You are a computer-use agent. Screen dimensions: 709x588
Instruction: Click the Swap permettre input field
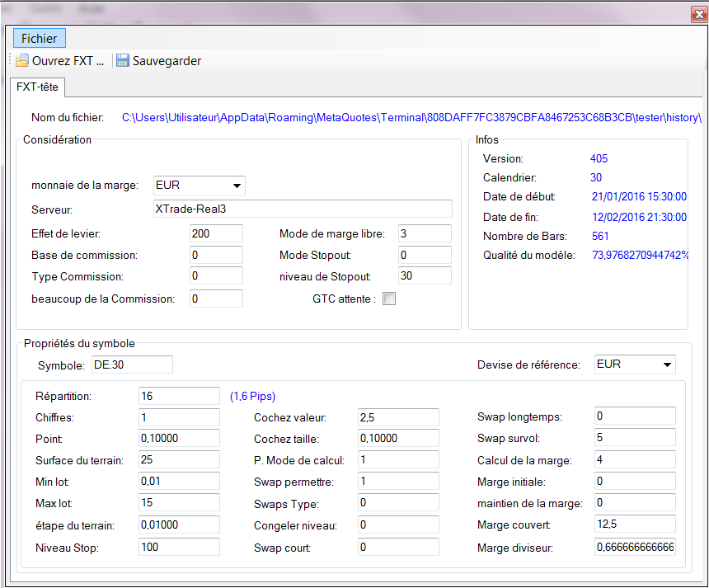tap(398, 481)
